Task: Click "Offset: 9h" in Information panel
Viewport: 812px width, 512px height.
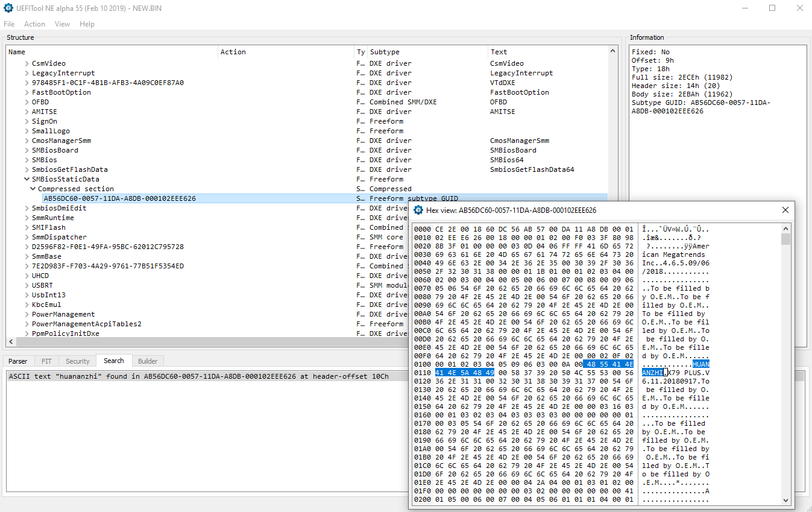Action: (653, 60)
